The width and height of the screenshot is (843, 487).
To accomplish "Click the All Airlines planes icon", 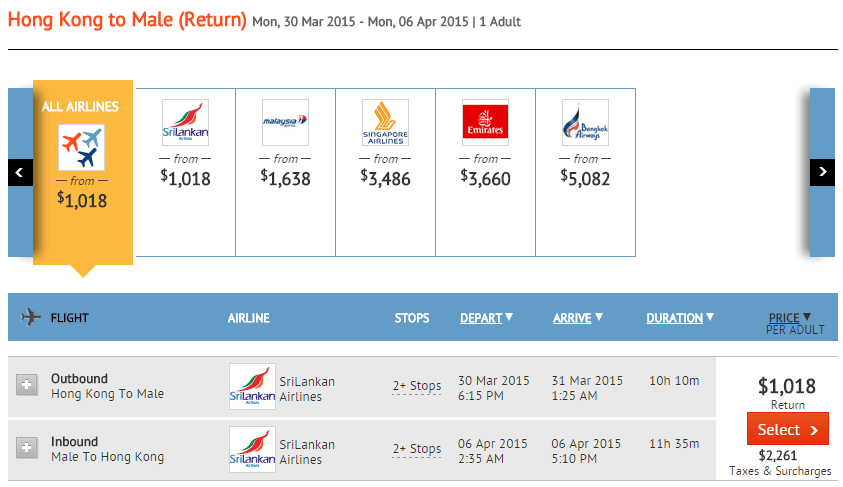I will [82, 147].
